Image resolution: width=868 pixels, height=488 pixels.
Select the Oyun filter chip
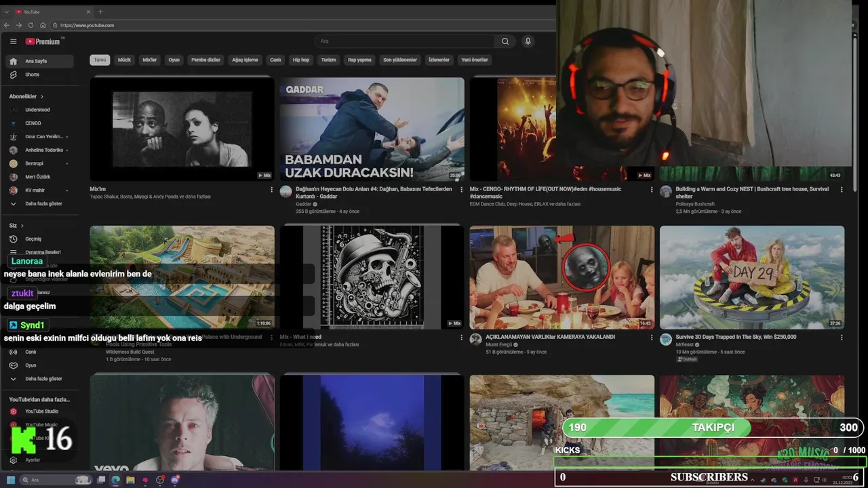(x=174, y=60)
